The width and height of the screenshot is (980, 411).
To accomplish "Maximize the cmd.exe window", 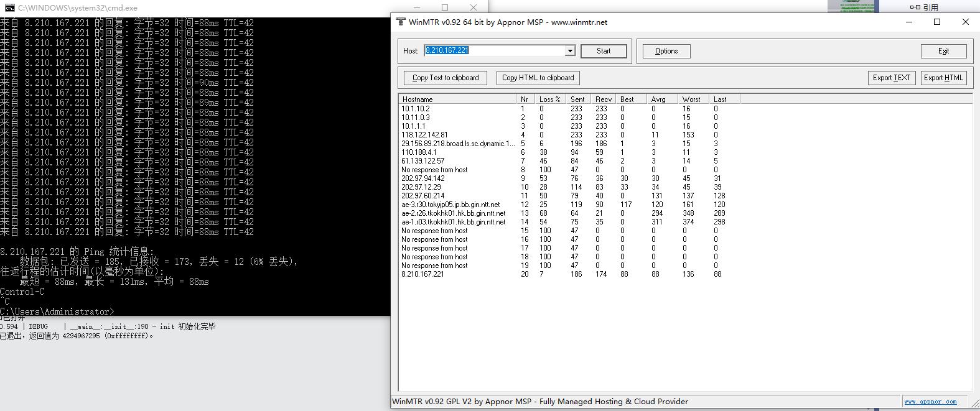I will [445, 8].
